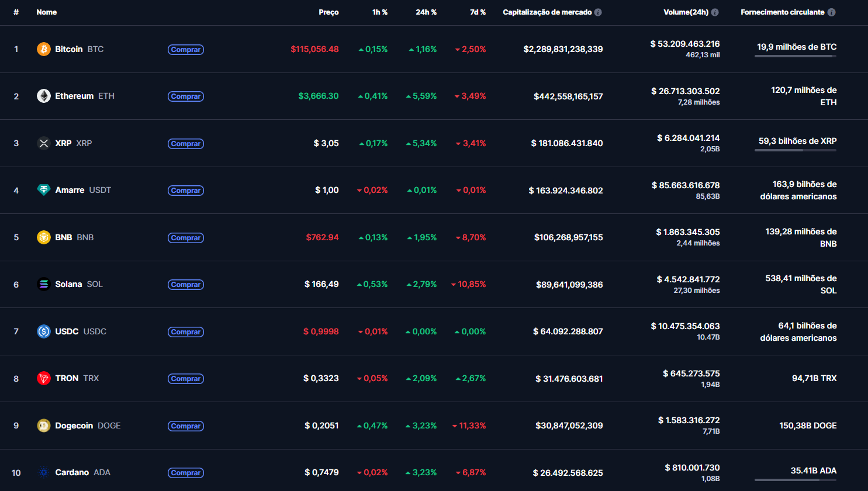Click the Bitcoin coin logo icon
Screen dimensions: 868x491
(x=44, y=49)
